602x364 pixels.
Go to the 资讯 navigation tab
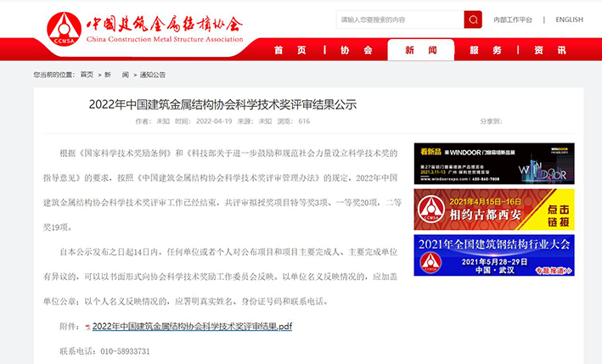(x=550, y=50)
